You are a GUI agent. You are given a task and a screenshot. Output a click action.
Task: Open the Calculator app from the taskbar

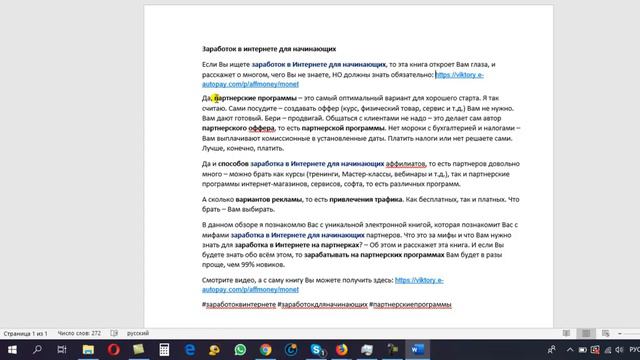[164, 350]
